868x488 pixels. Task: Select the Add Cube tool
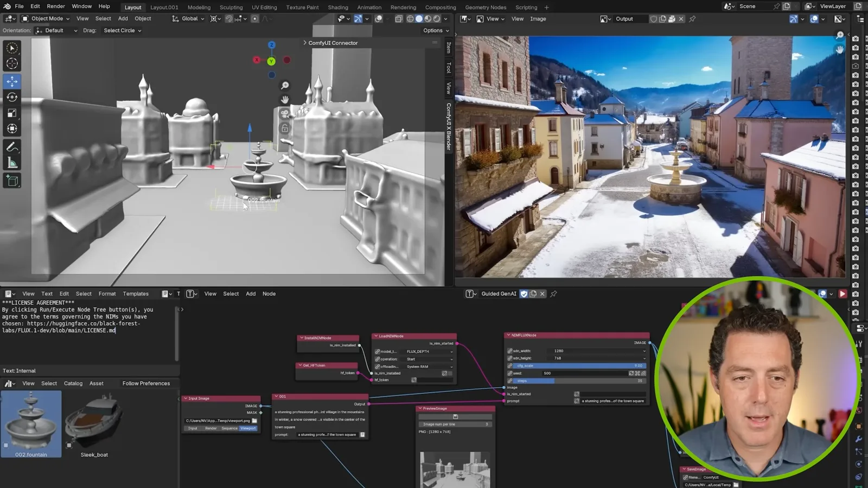12,181
